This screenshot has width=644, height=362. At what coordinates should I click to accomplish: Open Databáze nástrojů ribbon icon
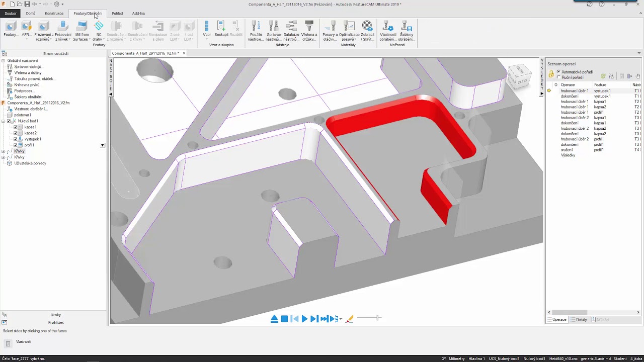pos(291,30)
